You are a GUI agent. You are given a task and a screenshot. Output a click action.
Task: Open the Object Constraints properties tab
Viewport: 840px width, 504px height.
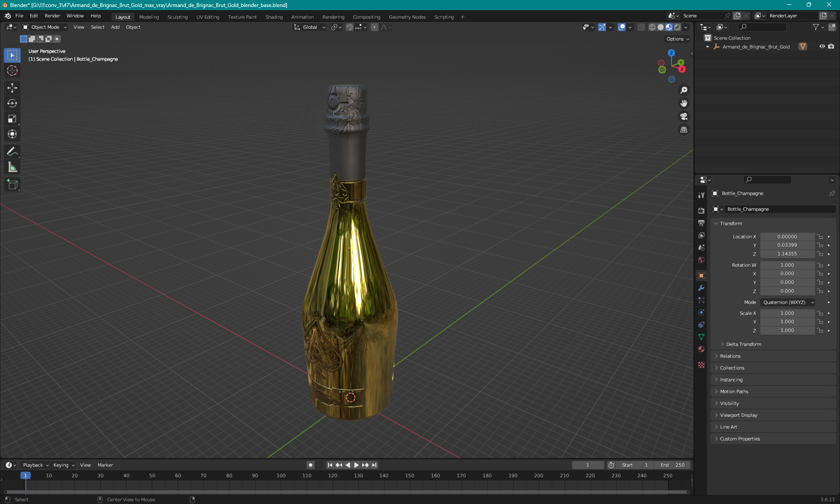click(x=701, y=325)
